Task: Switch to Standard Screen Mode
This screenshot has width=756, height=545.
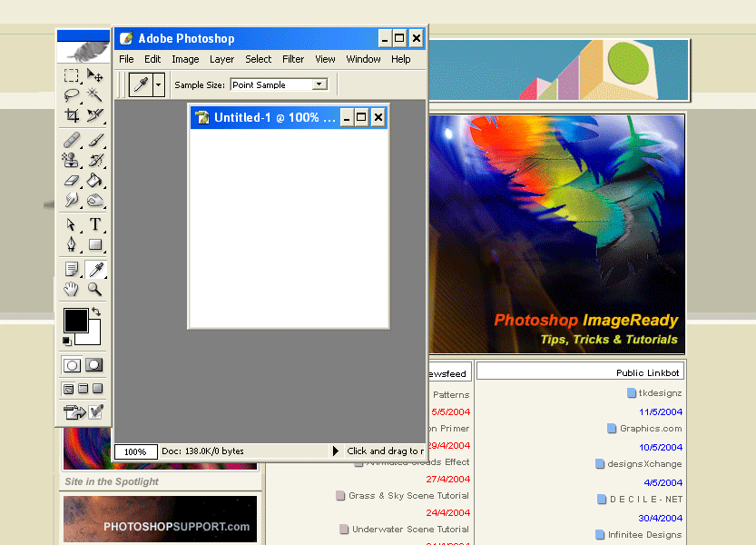Action: [x=68, y=389]
